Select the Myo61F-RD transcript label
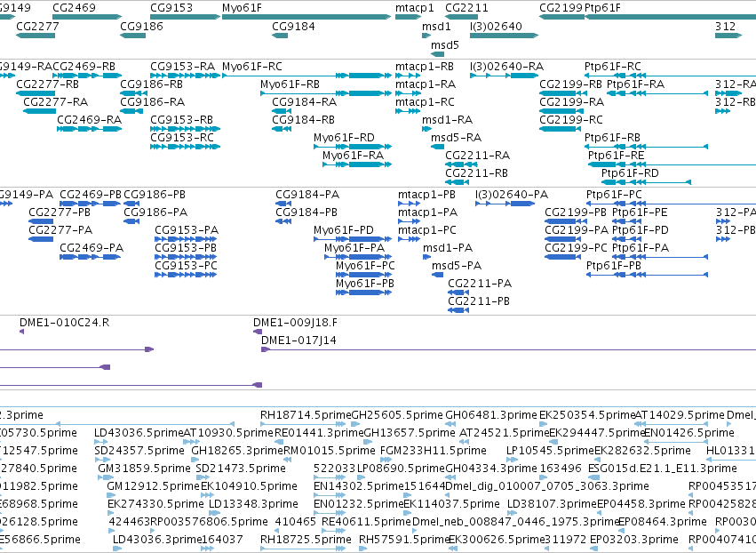756x553 pixels. click(344, 138)
